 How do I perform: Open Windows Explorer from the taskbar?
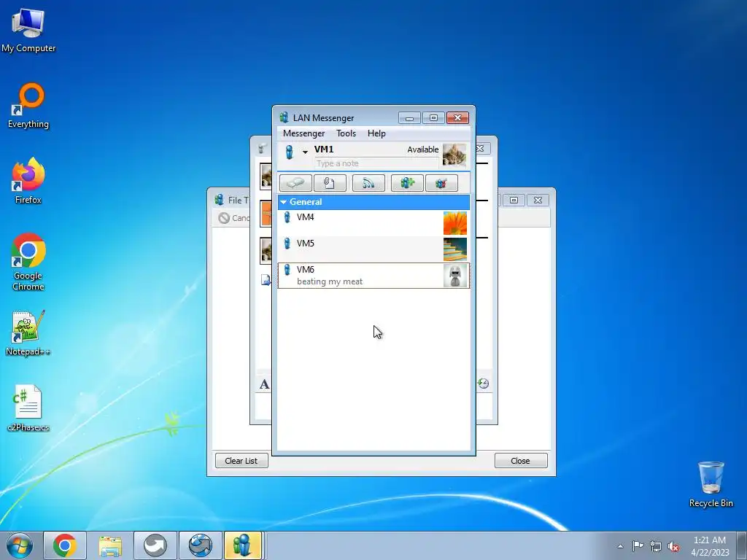[110, 545]
